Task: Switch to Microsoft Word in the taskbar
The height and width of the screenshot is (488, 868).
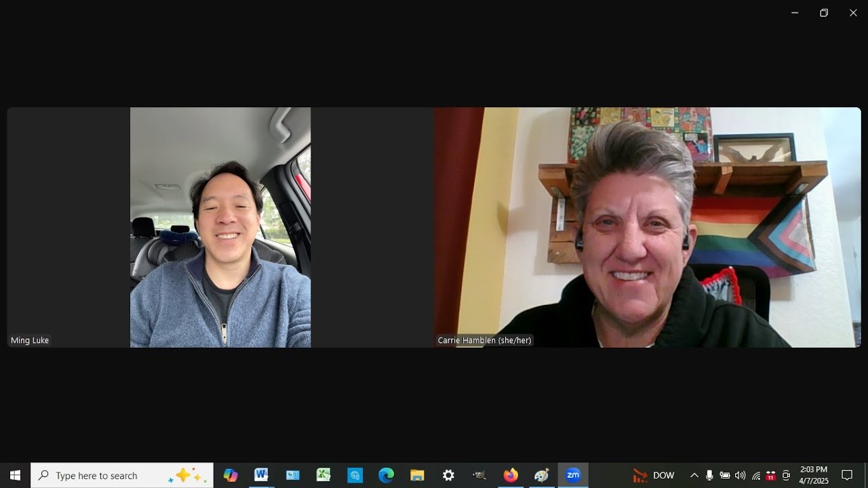Action: pyautogui.click(x=261, y=475)
